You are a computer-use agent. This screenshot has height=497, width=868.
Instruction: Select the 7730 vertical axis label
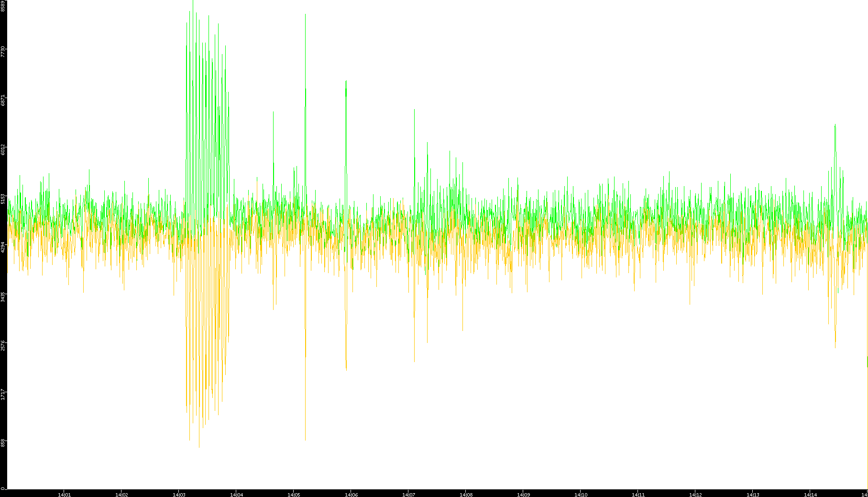coord(3,52)
